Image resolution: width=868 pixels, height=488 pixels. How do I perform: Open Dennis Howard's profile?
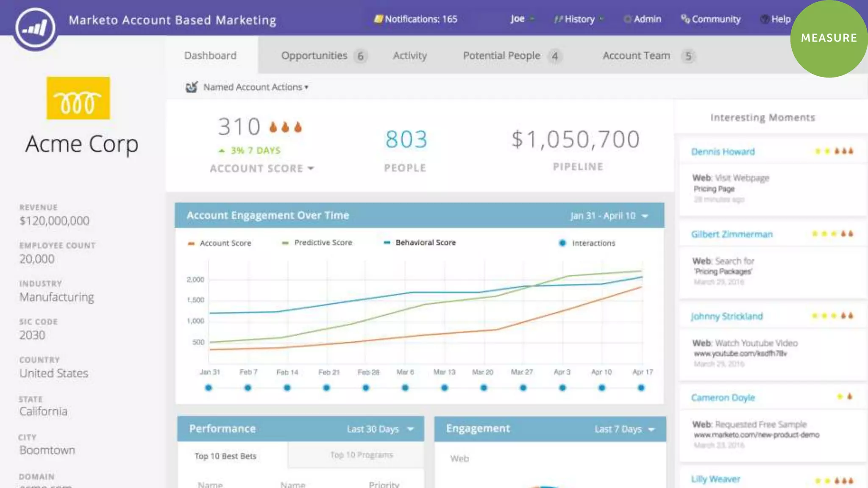[723, 152]
